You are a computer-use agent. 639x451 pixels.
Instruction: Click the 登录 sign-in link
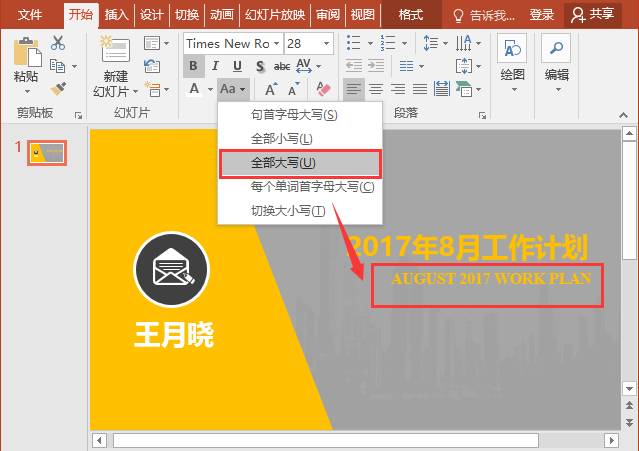pos(542,15)
